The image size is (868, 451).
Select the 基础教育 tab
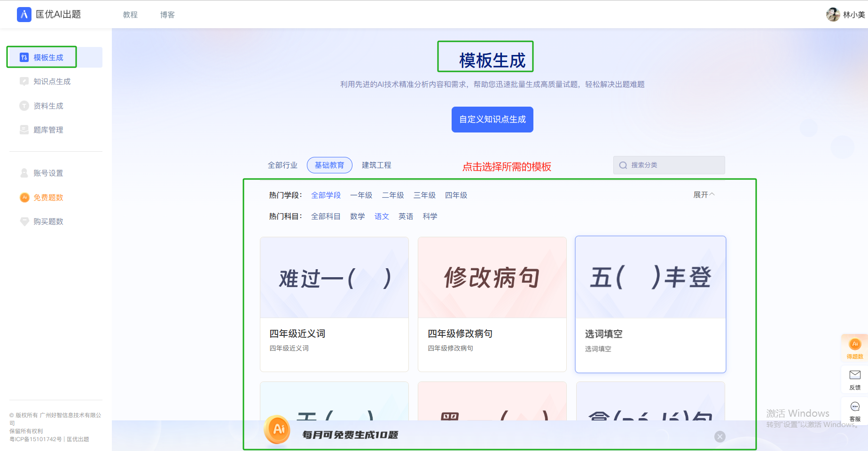[329, 165]
